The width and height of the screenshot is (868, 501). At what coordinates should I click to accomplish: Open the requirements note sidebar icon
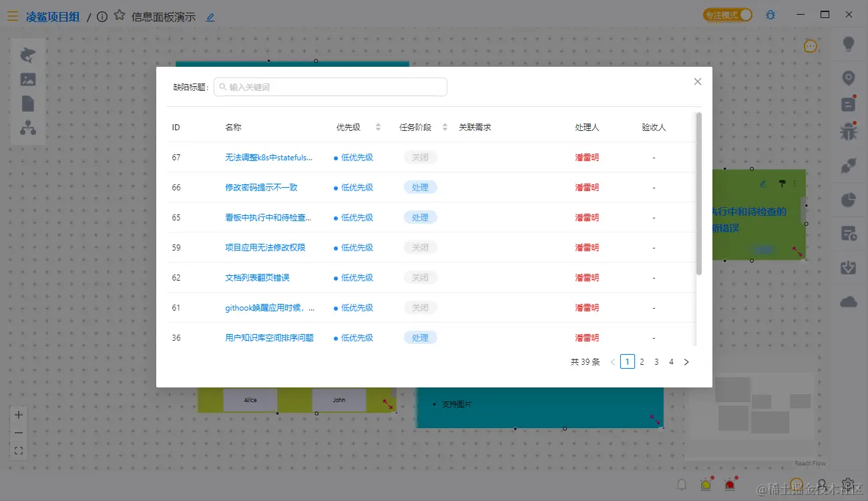point(849,104)
